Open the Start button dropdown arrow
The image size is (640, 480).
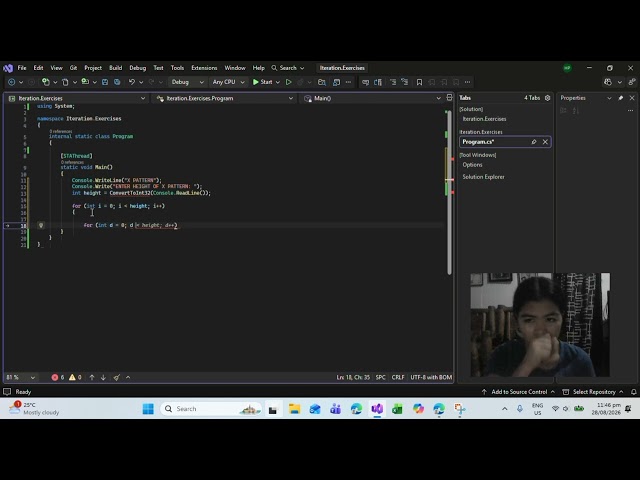[x=278, y=82]
